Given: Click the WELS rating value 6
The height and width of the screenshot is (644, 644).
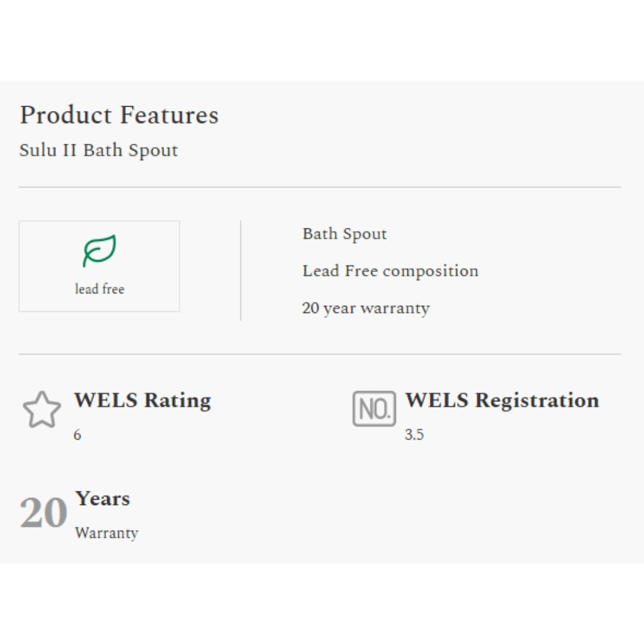Looking at the screenshot, I should coord(78,435).
